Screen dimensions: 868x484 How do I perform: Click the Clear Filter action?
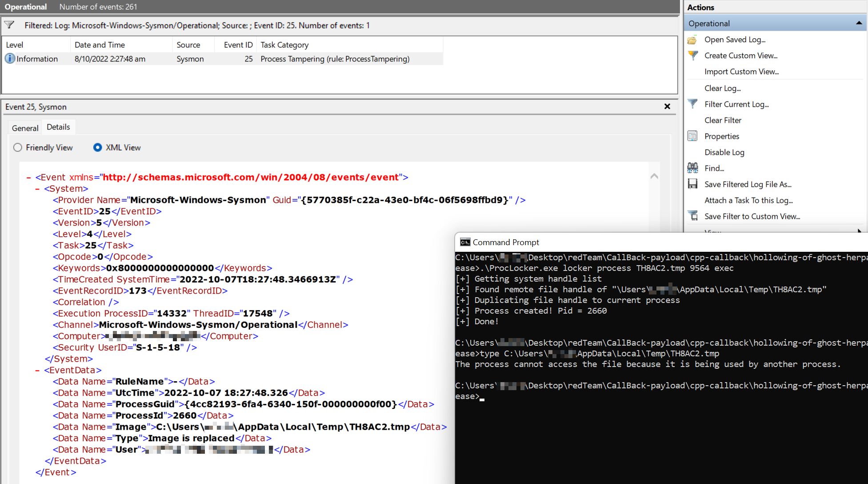723,120
